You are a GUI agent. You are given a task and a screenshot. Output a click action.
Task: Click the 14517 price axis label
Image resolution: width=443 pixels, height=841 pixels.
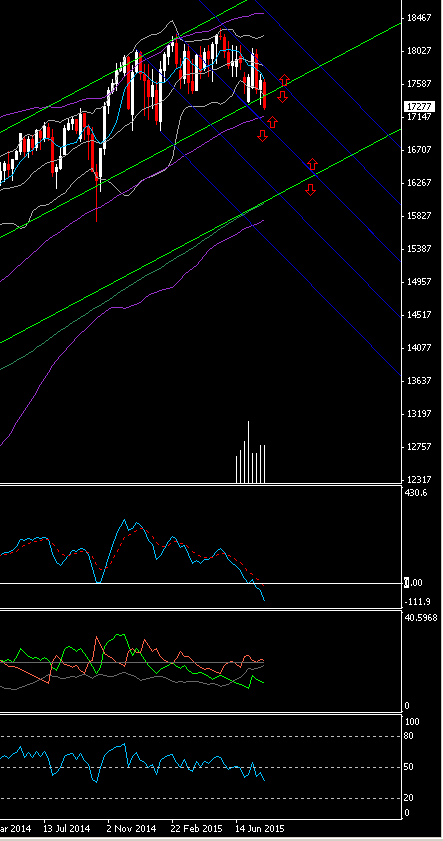[x=419, y=315]
